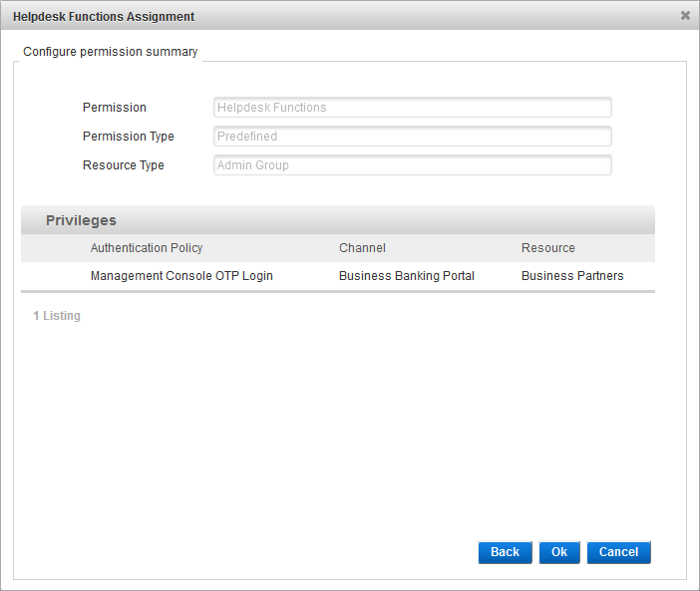
Task: Select the Business Banking Portal cell
Action: click(406, 276)
